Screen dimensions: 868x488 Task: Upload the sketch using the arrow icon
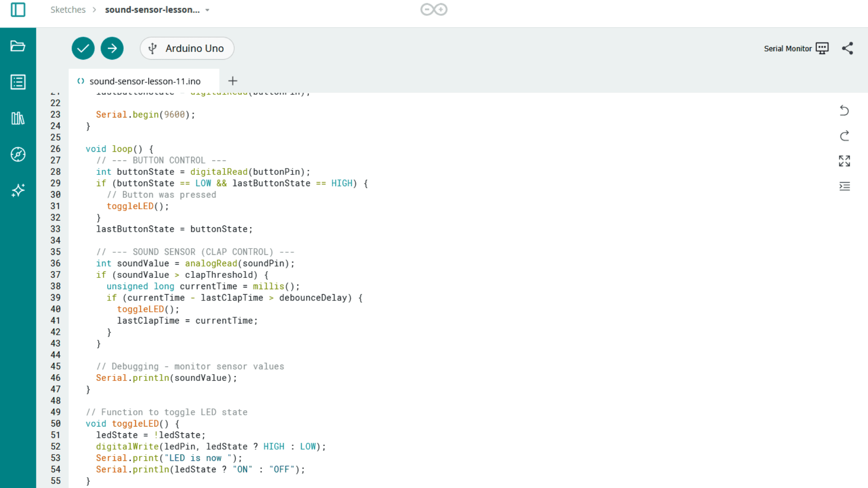pos(112,48)
